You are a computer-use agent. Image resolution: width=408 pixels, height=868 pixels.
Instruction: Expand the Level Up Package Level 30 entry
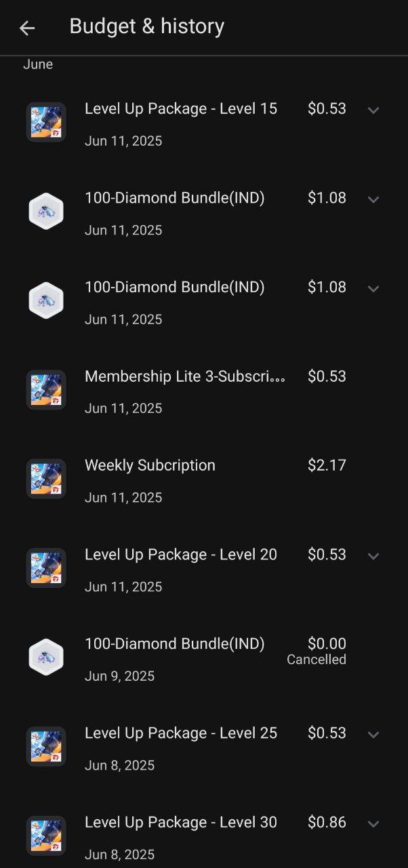point(373,824)
